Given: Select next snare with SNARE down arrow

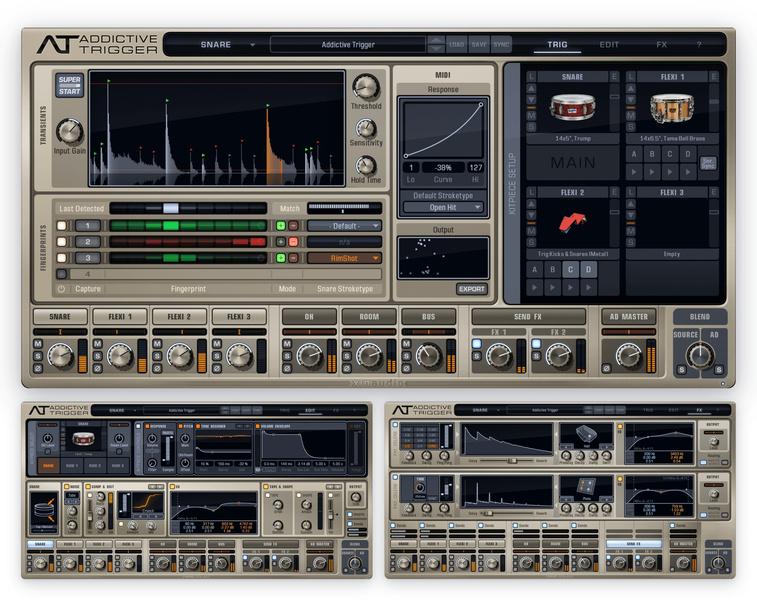Looking at the screenshot, I should 531,100.
